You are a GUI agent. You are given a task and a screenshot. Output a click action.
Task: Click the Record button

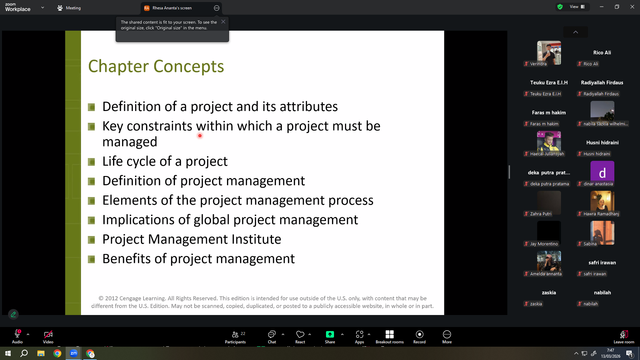[x=420, y=337]
